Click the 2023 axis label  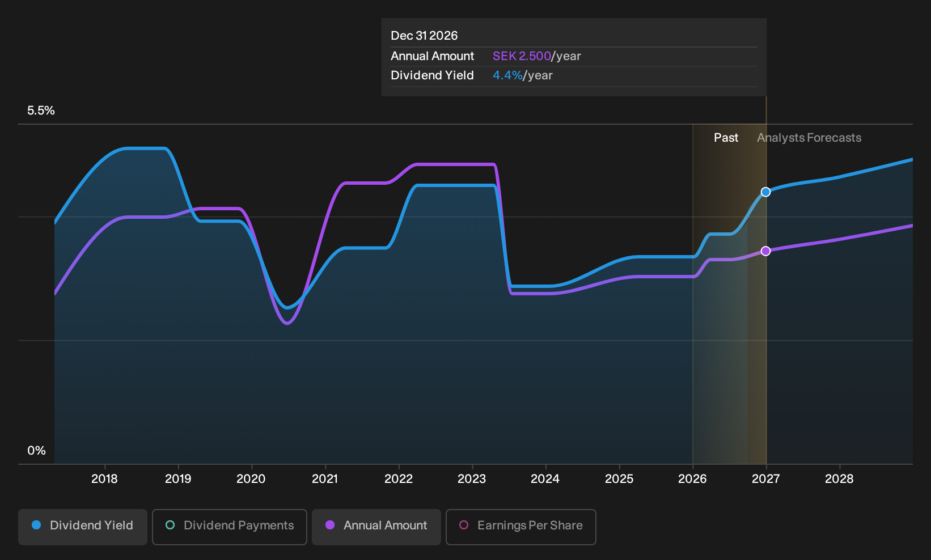[x=472, y=479]
